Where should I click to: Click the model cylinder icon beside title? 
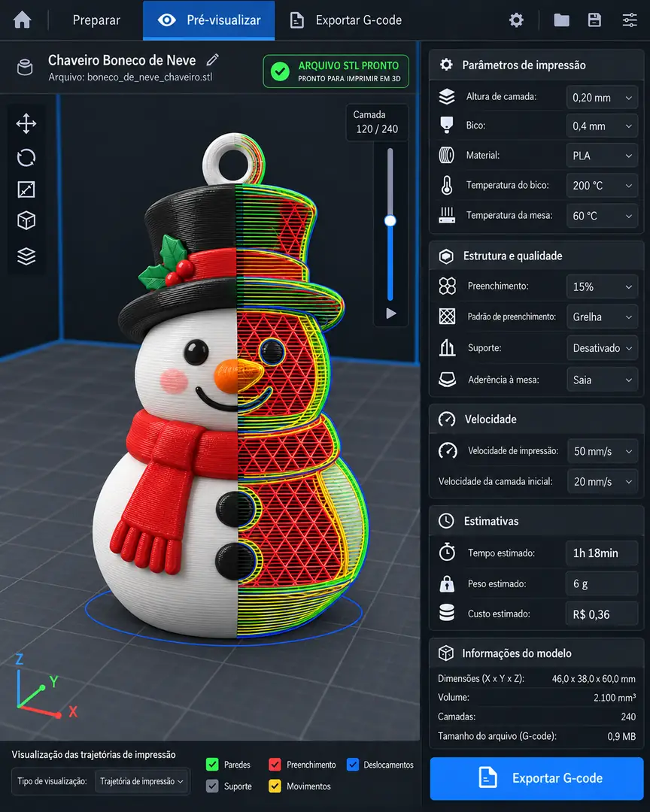pos(25,68)
